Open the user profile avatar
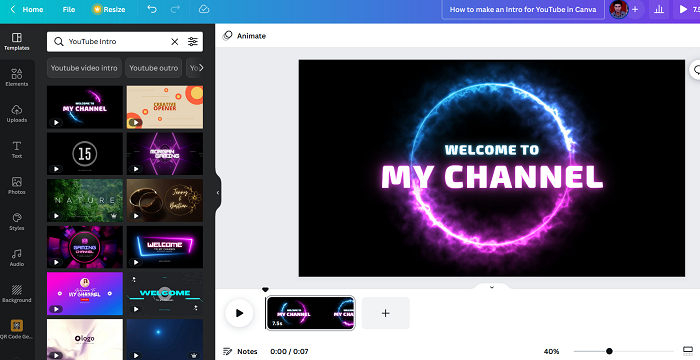 [619, 9]
